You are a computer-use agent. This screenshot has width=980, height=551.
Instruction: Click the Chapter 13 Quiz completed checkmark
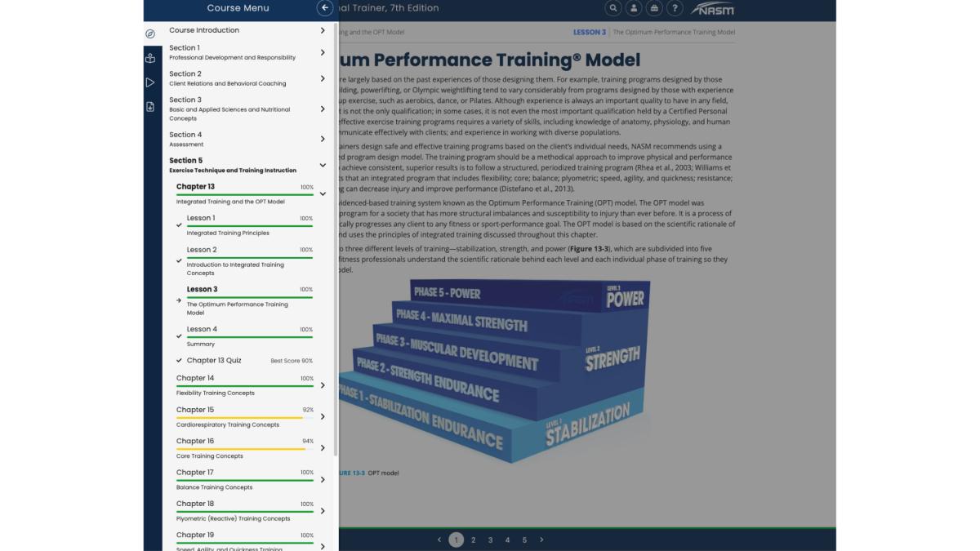point(179,360)
